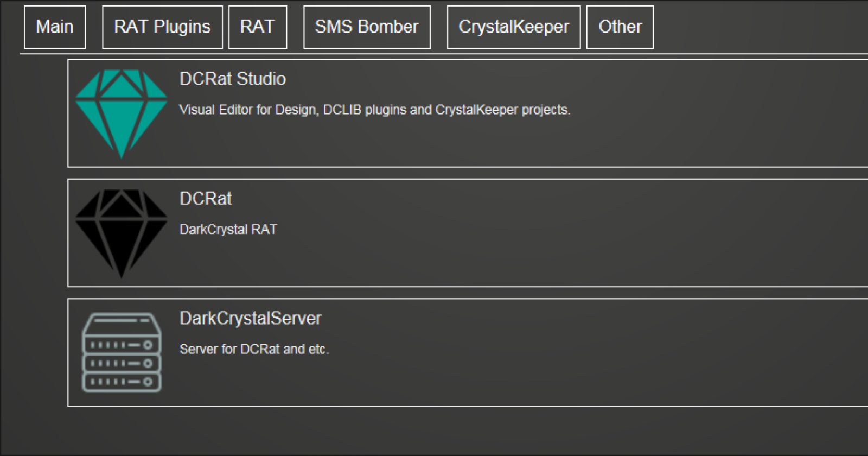
Task: Switch to the Other tab
Action: [x=620, y=27]
